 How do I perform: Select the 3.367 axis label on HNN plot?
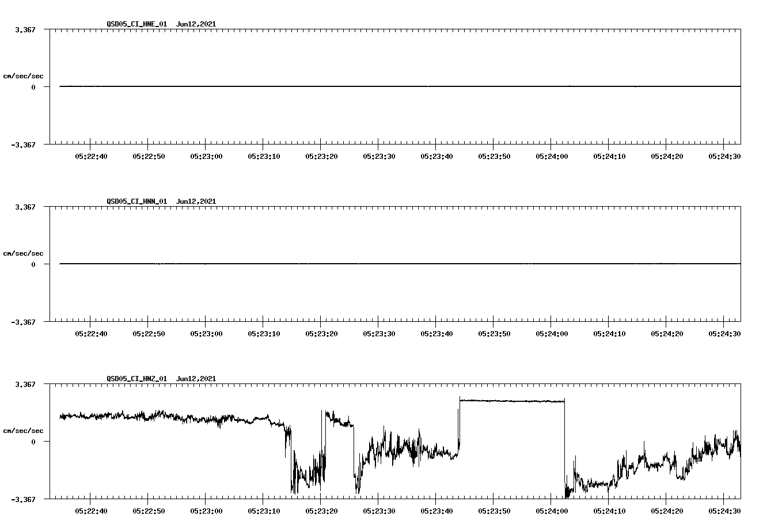tap(25, 207)
